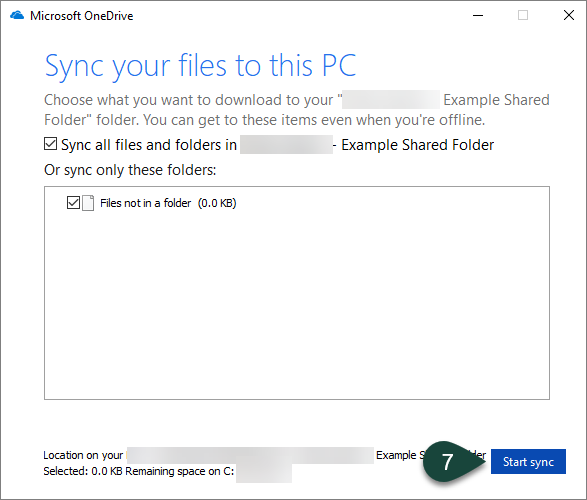Select the document icon beside Files not in a folder

coord(88,203)
